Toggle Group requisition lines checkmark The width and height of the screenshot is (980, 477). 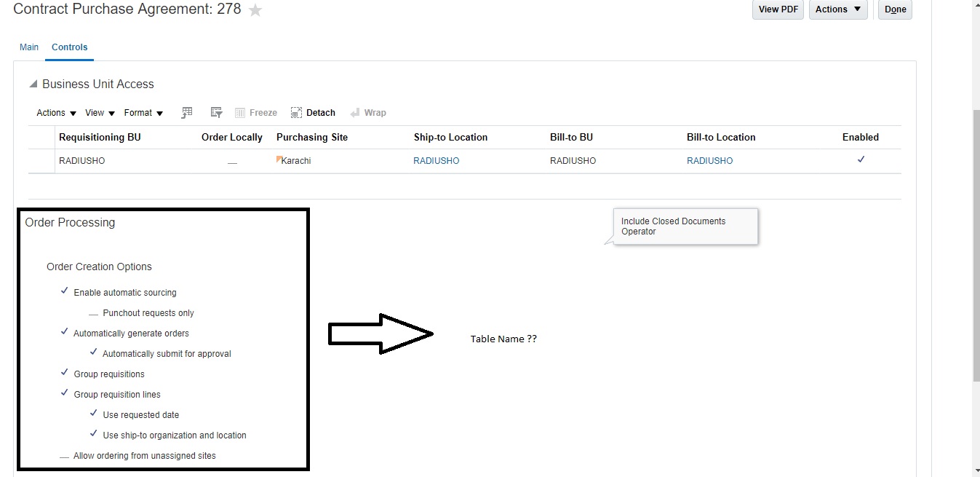pos(65,393)
